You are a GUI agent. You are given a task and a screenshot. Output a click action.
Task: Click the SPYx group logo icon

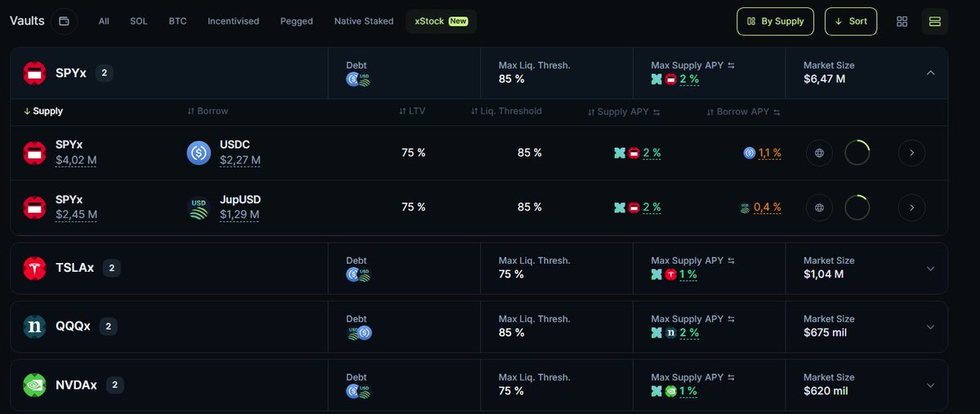(x=34, y=73)
